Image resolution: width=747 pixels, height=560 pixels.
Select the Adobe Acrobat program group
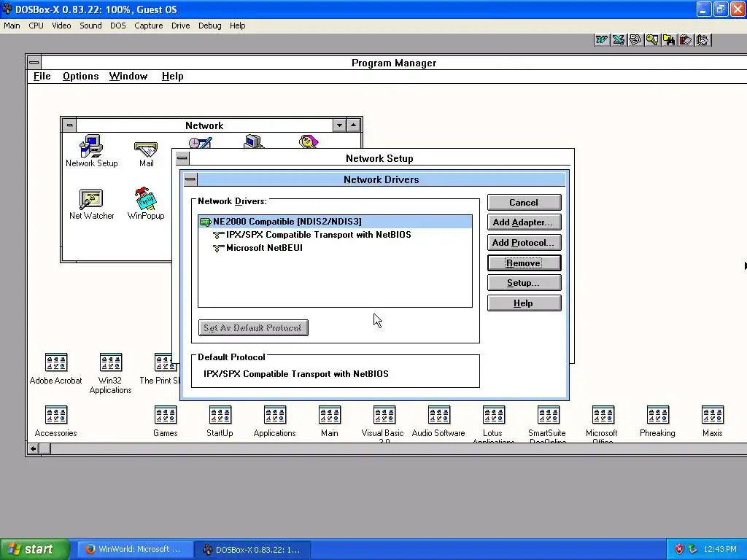[55, 368]
